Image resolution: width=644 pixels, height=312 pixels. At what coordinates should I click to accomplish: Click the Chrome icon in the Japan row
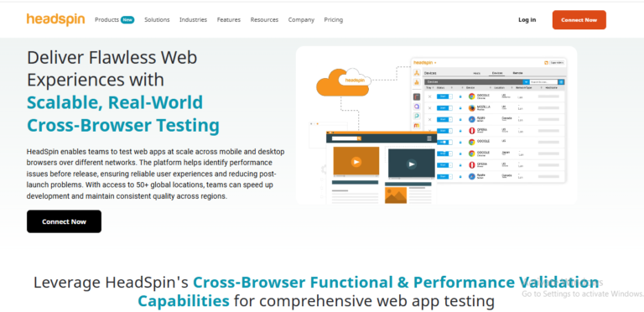[472, 153]
